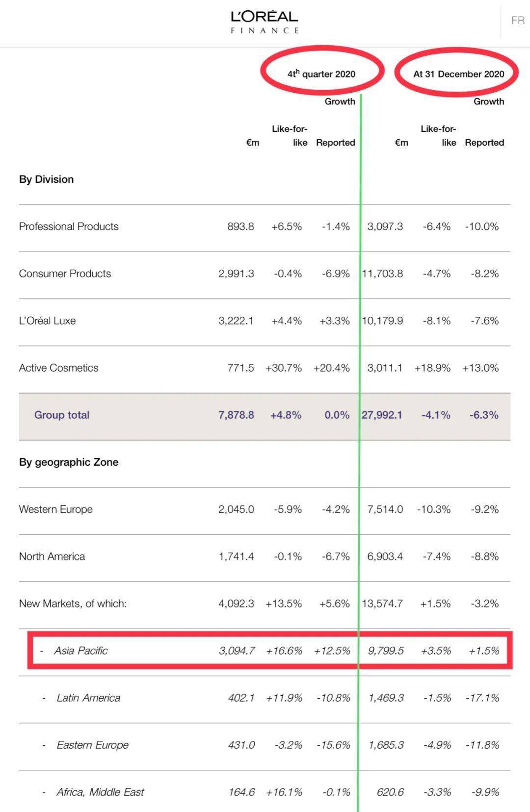Click the Group total 27,992.1 value

(382, 415)
